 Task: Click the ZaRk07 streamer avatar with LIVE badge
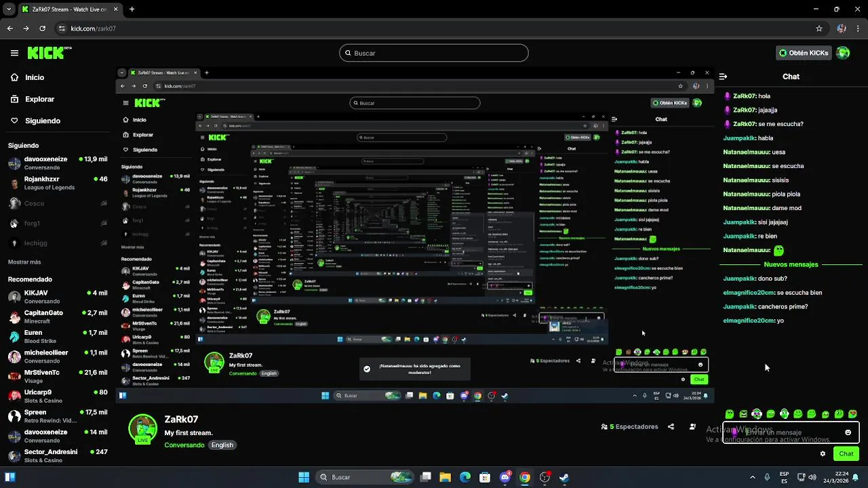pos(143,428)
